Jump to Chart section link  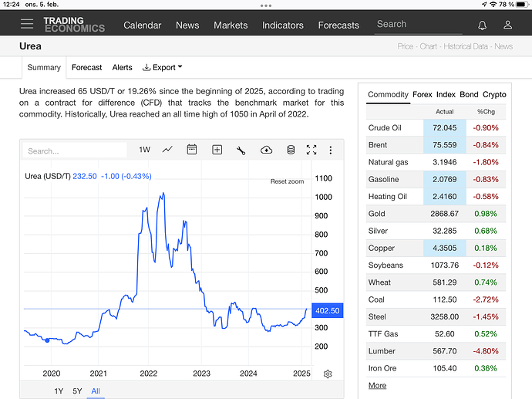[429, 46]
